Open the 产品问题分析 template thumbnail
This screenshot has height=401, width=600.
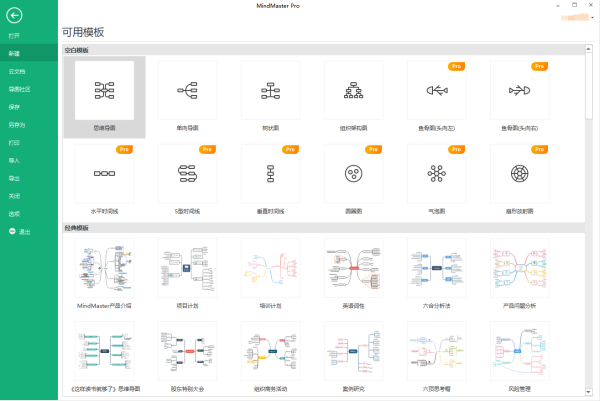click(x=520, y=268)
